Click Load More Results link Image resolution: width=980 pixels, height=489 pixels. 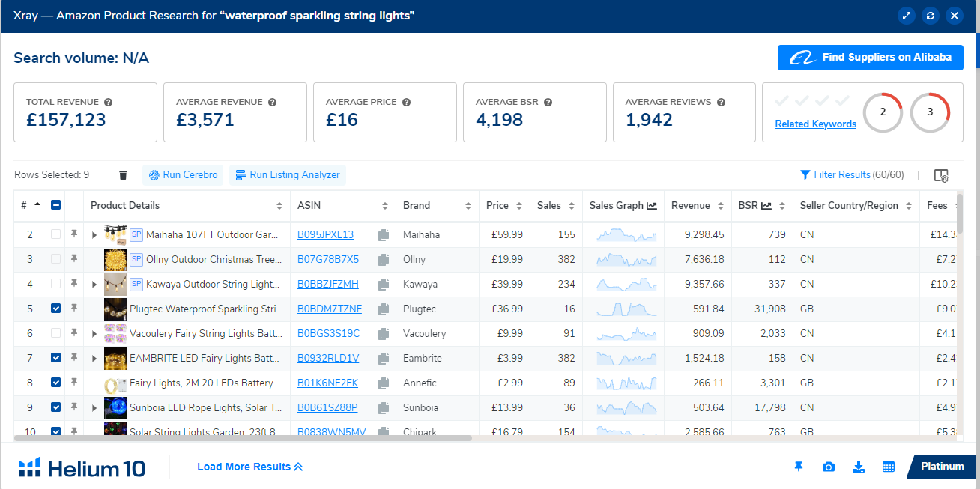click(250, 467)
